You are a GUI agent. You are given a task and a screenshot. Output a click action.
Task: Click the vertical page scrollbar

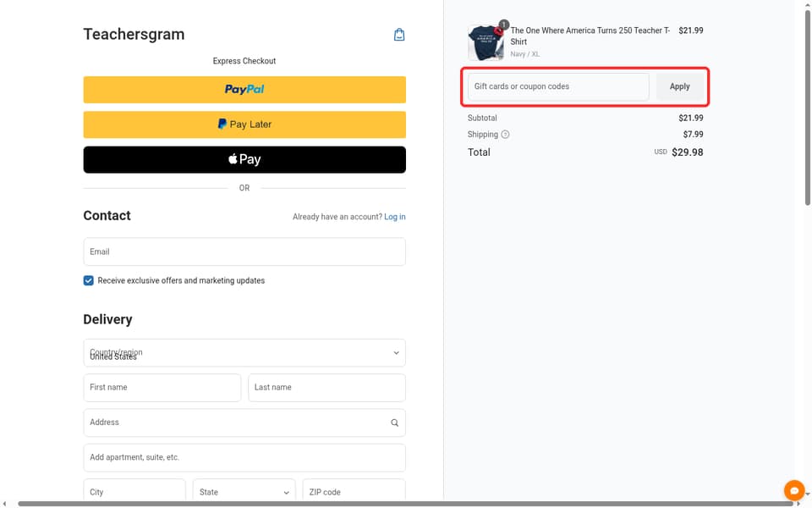coord(807,109)
